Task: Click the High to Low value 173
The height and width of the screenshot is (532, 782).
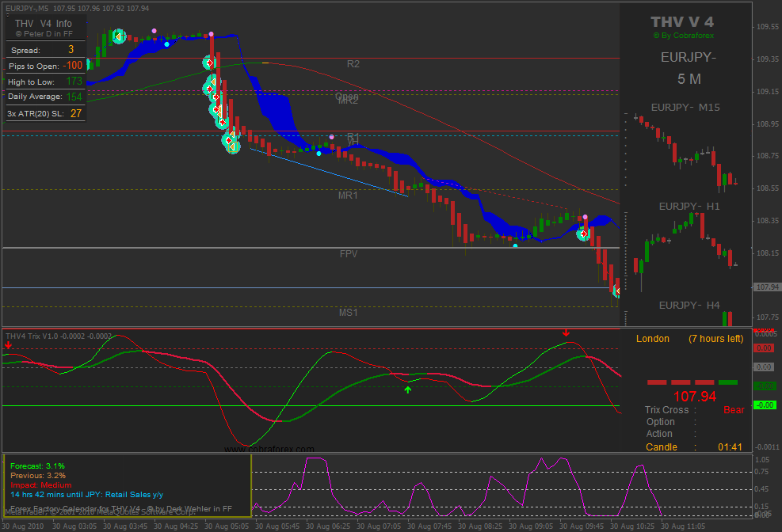Action: coord(74,82)
